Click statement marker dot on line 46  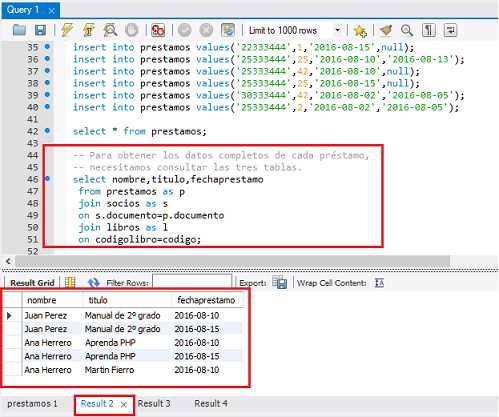coord(47,179)
